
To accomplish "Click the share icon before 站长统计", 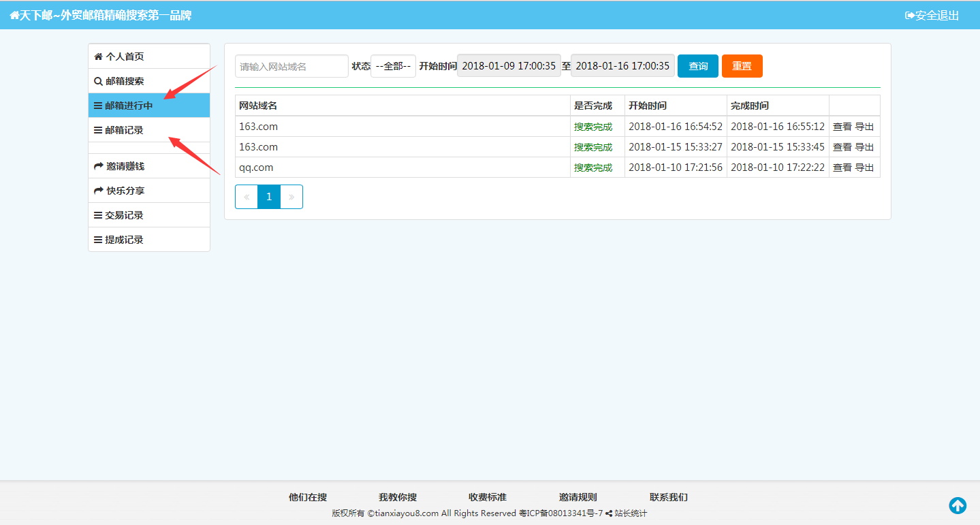I will point(609,513).
